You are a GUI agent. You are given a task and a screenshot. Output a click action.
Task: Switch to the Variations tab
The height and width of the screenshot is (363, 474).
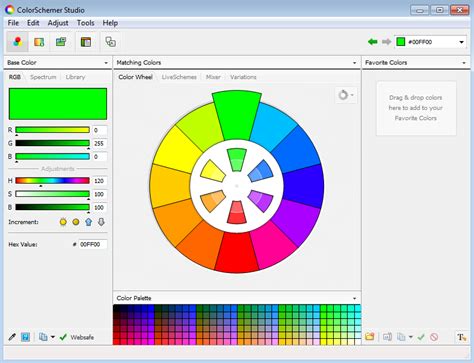(243, 77)
